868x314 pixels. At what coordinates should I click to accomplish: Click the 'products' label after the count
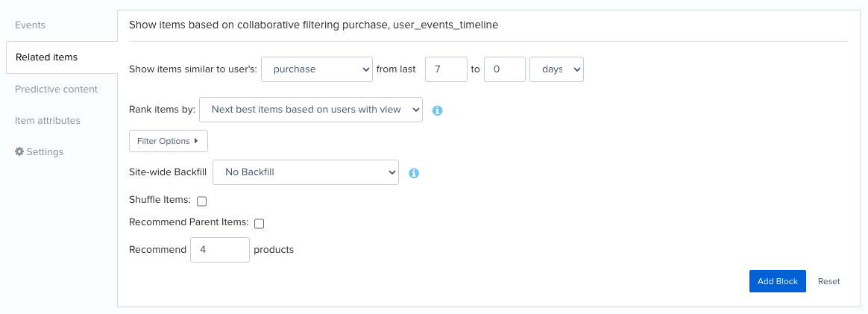(x=274, y=250)
